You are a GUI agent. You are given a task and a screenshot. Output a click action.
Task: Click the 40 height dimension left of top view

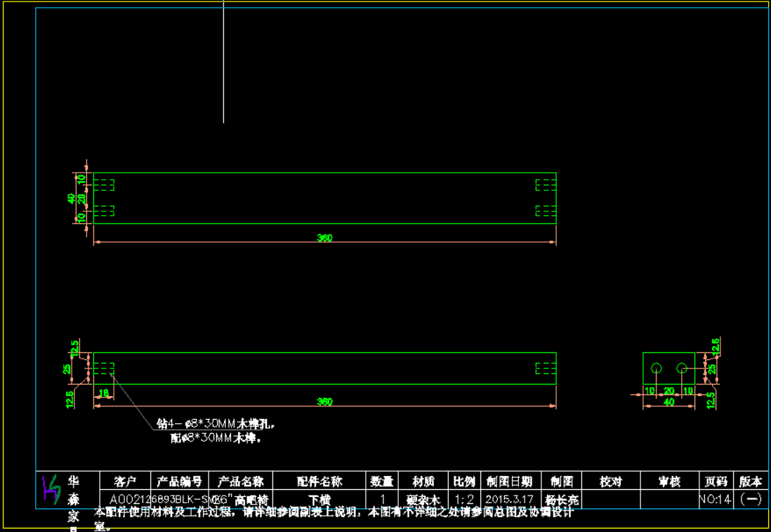coord(71,198)
